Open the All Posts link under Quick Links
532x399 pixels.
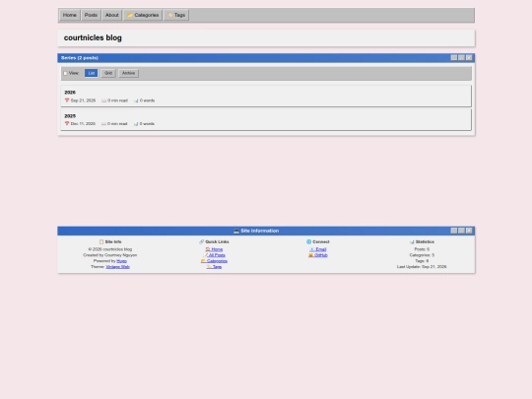coord(215,255)
